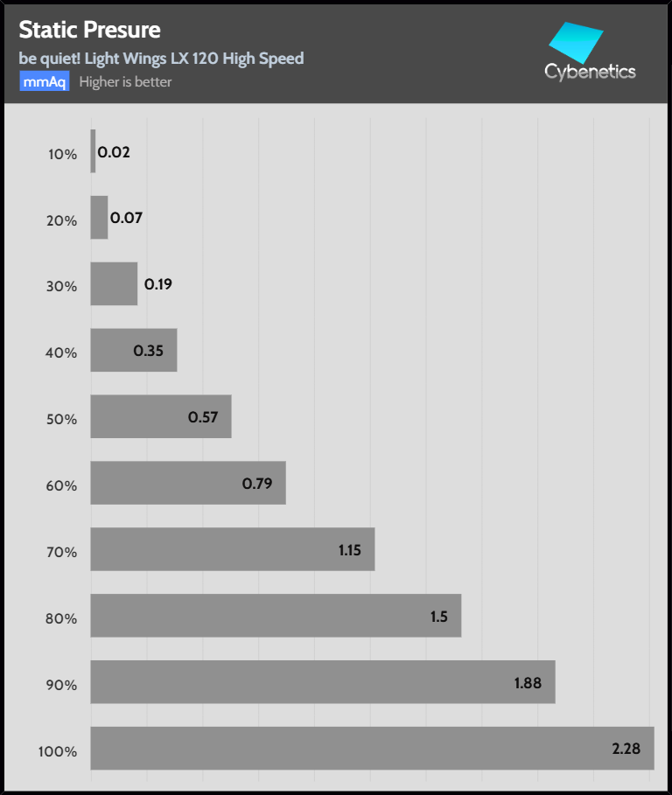Click the 10% axis label
672x795 pixels.
[62, 154]
